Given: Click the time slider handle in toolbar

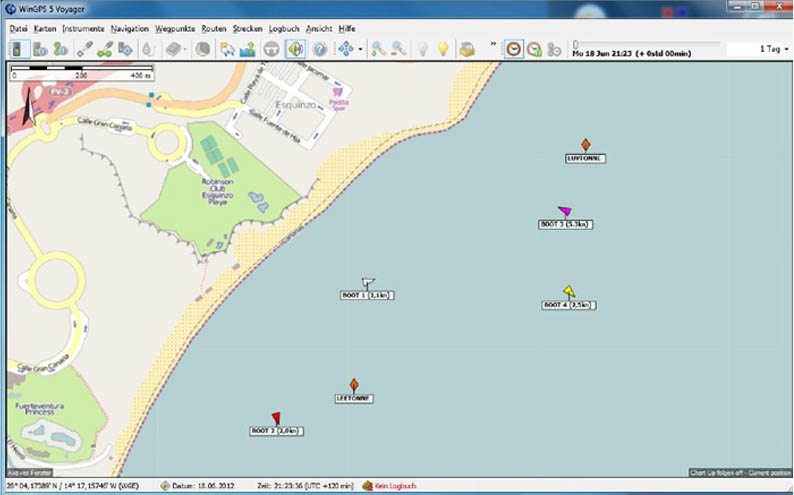Looking at the screenshot, I should click(x=576, y=43).
